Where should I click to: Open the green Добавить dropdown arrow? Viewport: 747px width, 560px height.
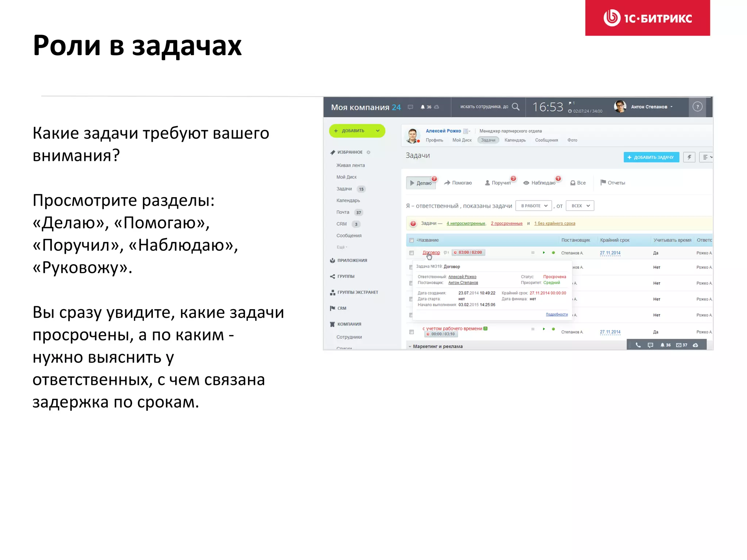[x=378, y=131]
